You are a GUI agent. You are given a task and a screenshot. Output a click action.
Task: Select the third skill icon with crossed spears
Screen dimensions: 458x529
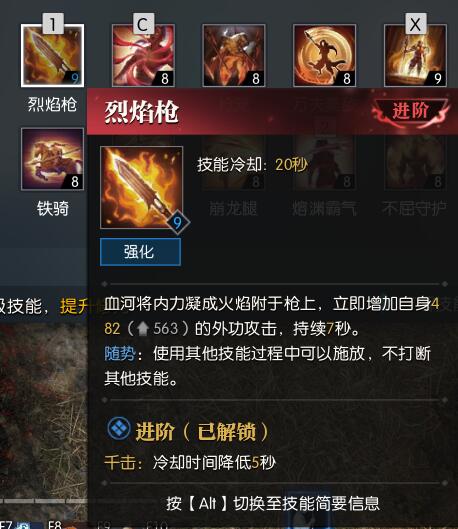click(234, 55)
